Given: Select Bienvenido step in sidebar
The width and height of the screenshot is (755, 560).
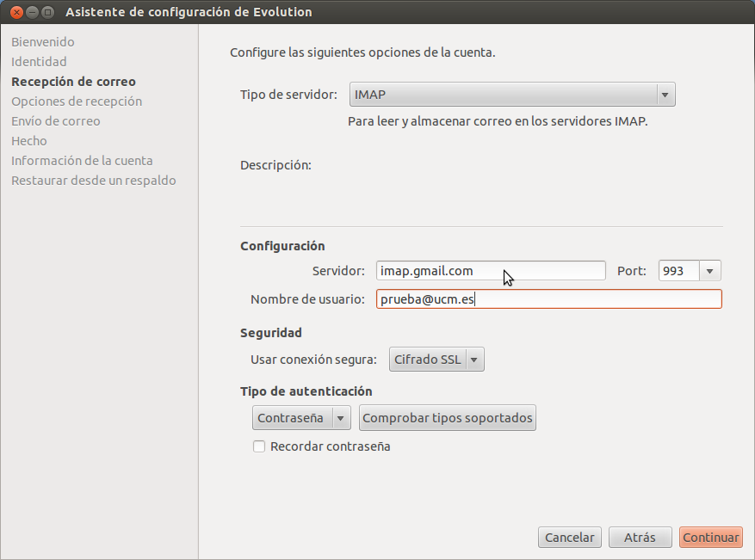Looking at the screenshot, I should pyautogui.click(x=43, y=42).
